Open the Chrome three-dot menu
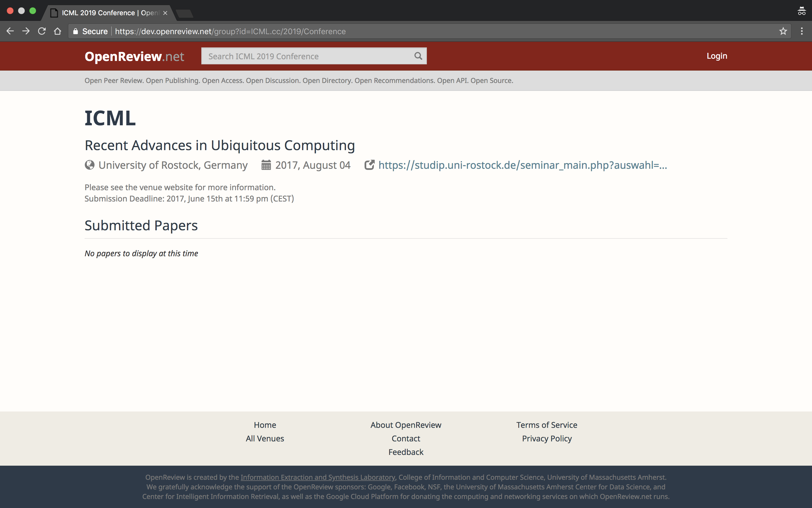The width and height of the screenshot is (812, 508). tap(802, 31)
